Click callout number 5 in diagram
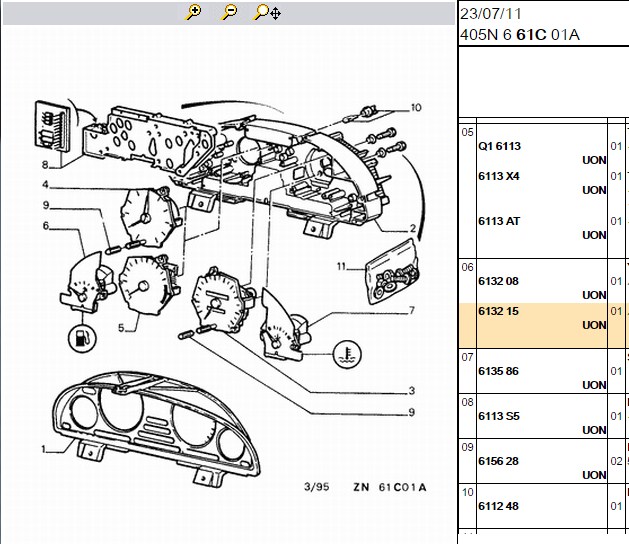629x544 pixels. click(122, 328)
